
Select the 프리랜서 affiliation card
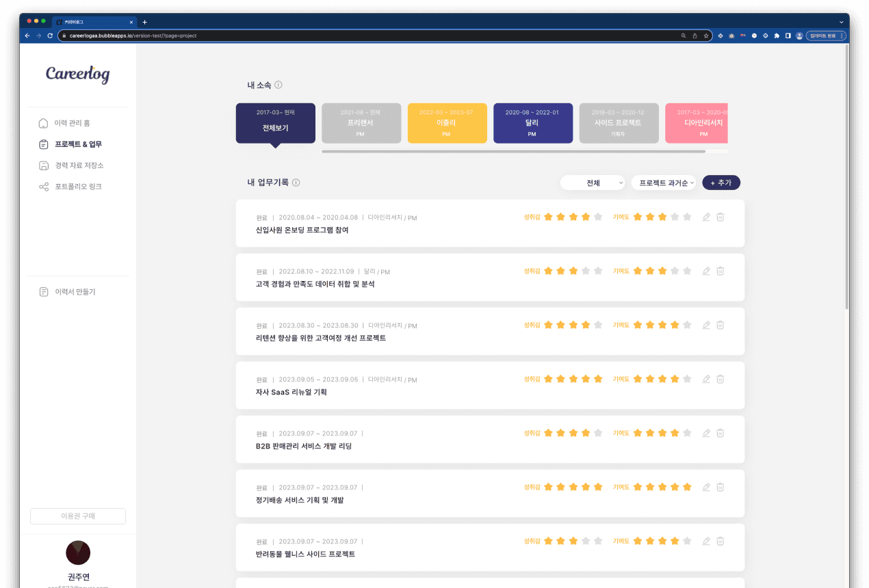pyautogui.click(x=361, y=123)
